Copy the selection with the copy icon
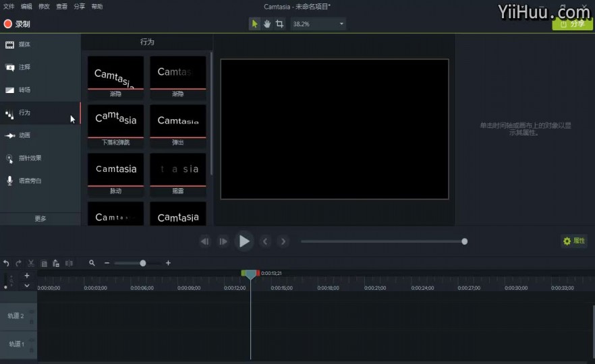The width and height of the screenshot is (595, 364). pyautogui.click(x=44, y=263)
